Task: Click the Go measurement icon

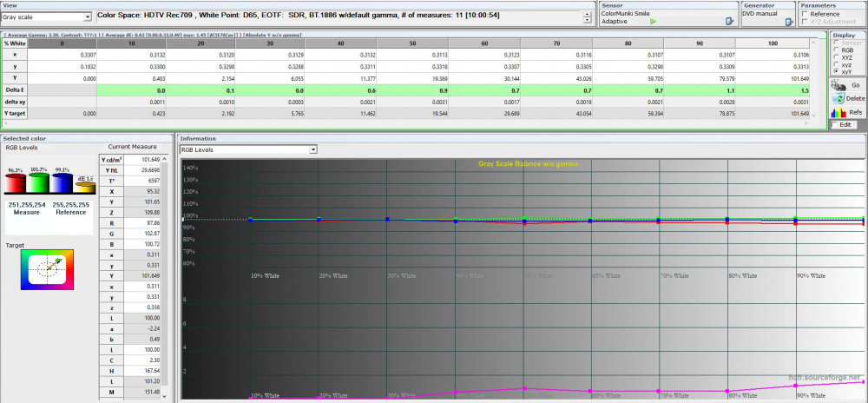Action: point(837,85)
